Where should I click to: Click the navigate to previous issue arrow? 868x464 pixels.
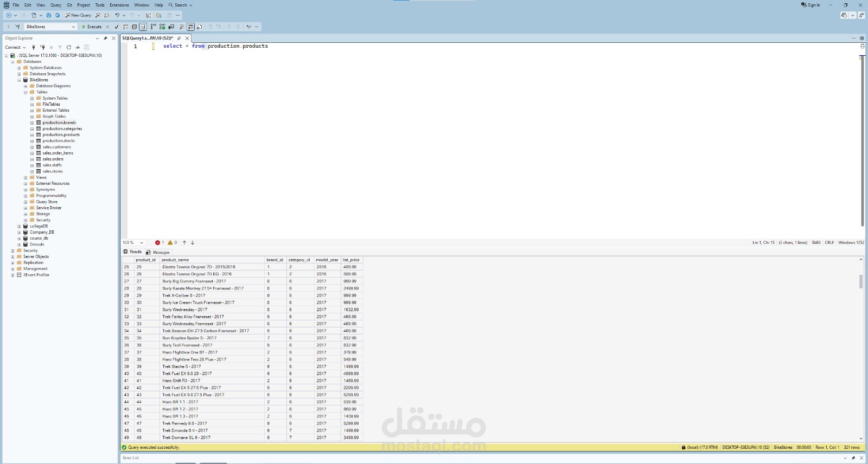tap(184, 243)
